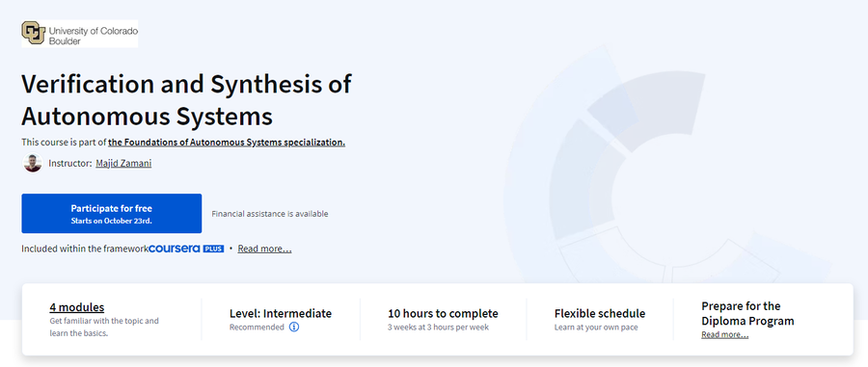The image size is (868, 367).
Task: Click the Participate for free button
Action: [111, 213]
